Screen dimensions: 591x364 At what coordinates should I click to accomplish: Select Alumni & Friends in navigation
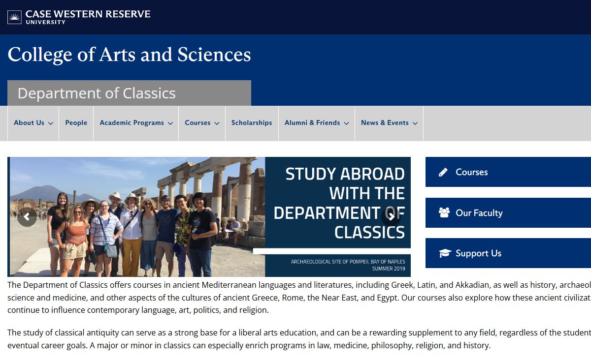312,123
